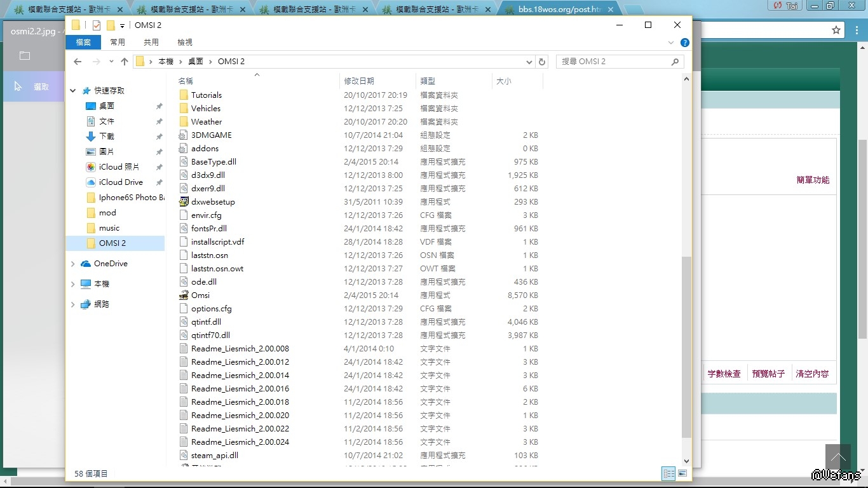Open the 檢視 View ribbon tab
Image resolution: width=868 pixels, height=488 pixels.
tap(185, 42)
